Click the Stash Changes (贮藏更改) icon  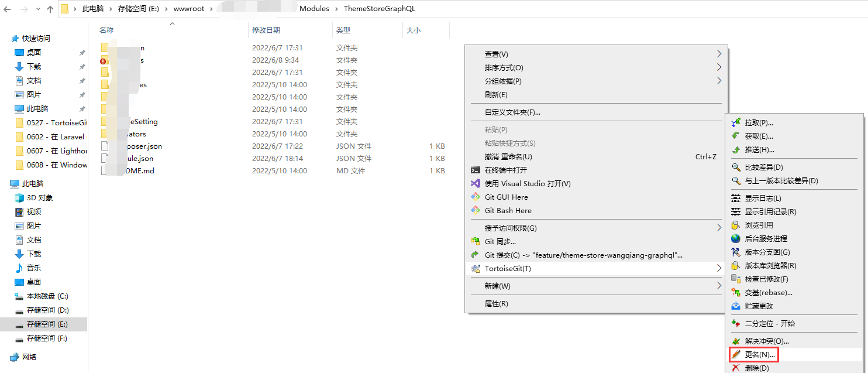pos(736,306)
